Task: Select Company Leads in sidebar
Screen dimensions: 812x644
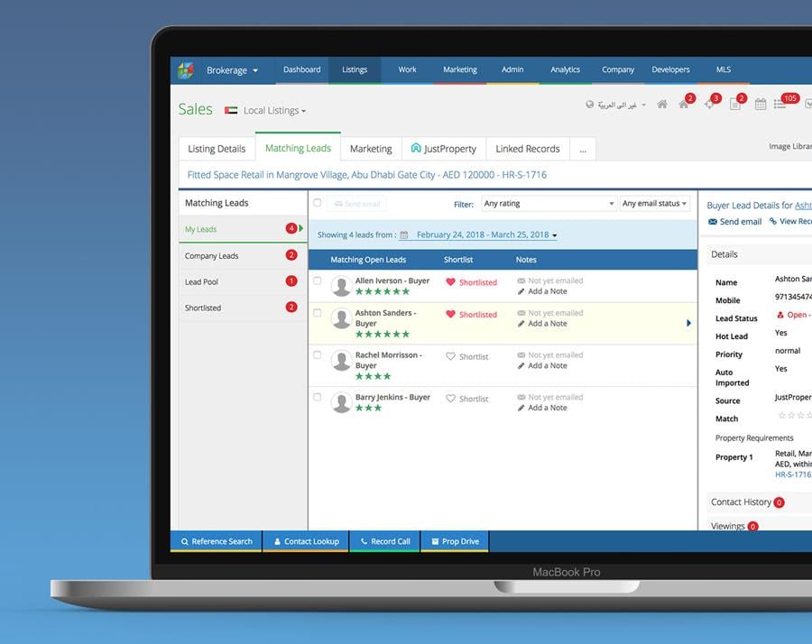Action: tap(241, 256)
